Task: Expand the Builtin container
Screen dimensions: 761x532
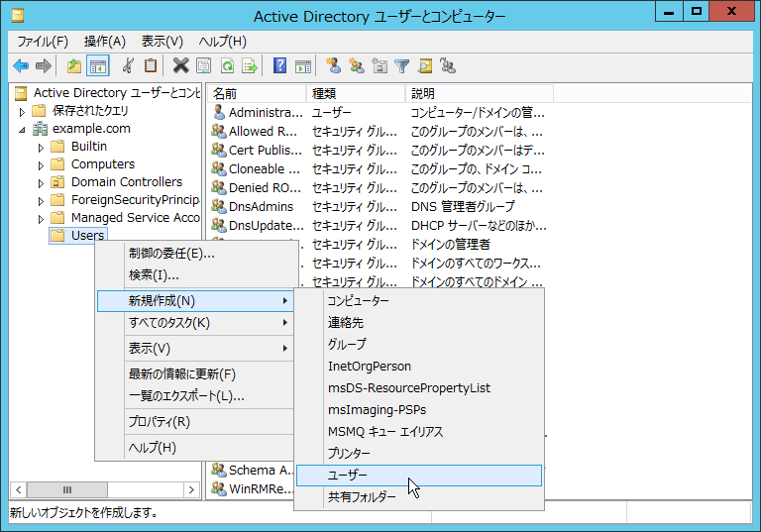Action: point(41,148)
